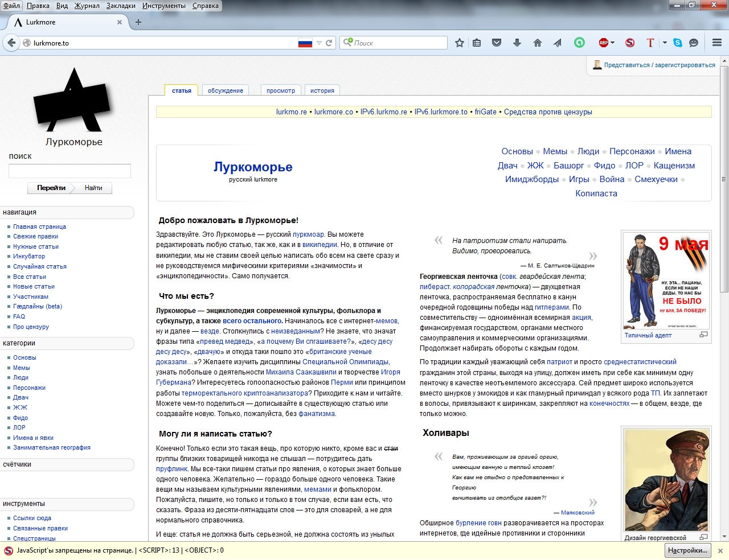Viewport: 729px width, 560px height.
Task: Close the NoScript notification bar
Action: (x=720, y=551)
